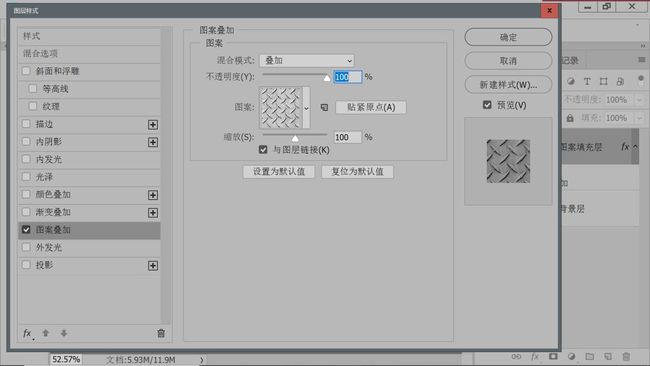Click the 缩放(S) slider handle
The height and width of the screenshot is (366, 650).
click(295, 138)
